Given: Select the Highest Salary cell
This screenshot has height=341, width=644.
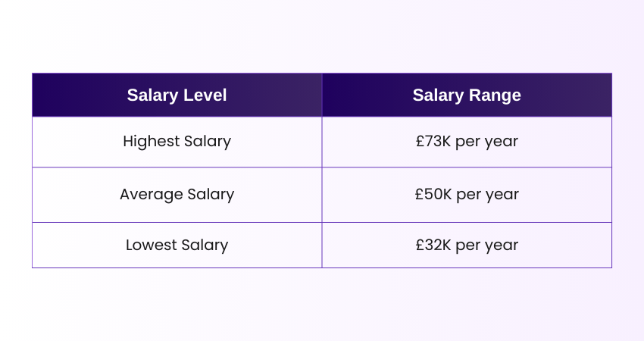Looking at the screenshot, I should 177,142.
